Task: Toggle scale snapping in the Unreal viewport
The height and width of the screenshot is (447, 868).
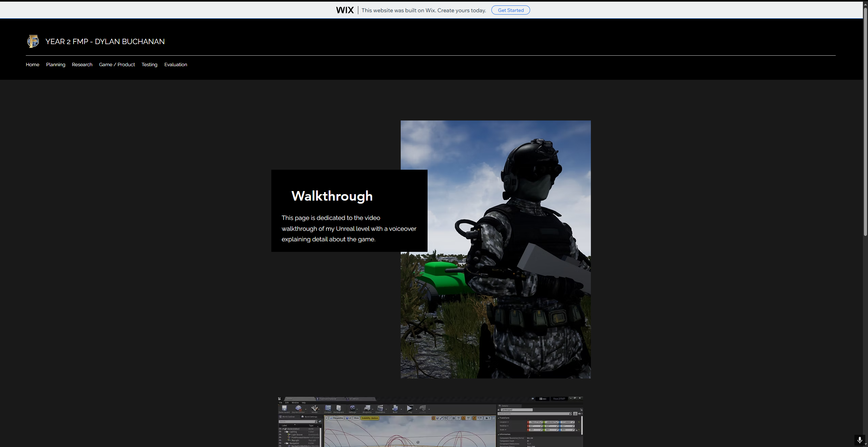Action: click(474, 418)
